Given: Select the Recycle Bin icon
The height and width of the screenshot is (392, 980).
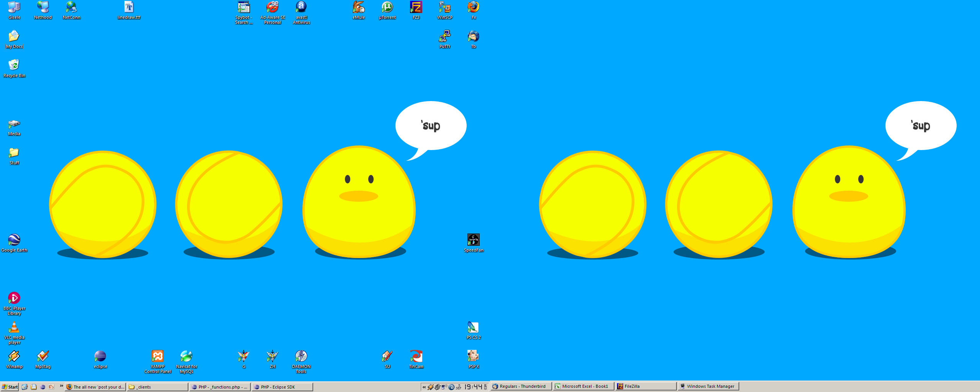Looking at the screenshot, I should tap(14, 68).
